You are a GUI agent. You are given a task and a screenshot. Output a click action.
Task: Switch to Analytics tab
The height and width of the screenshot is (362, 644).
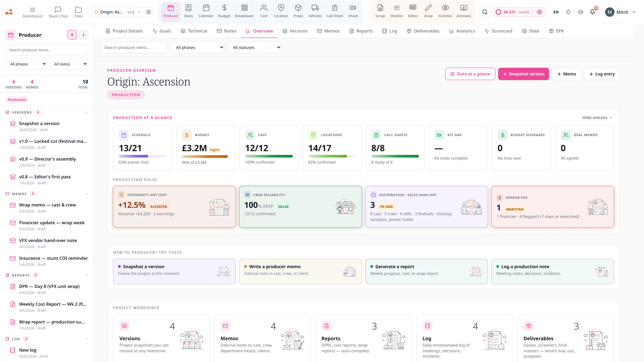(462, 31)
